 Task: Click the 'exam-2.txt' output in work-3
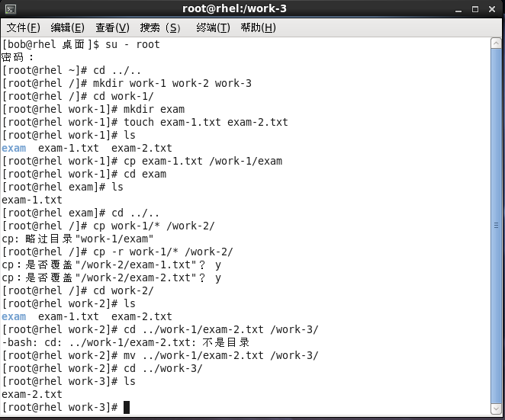(32, 395)
